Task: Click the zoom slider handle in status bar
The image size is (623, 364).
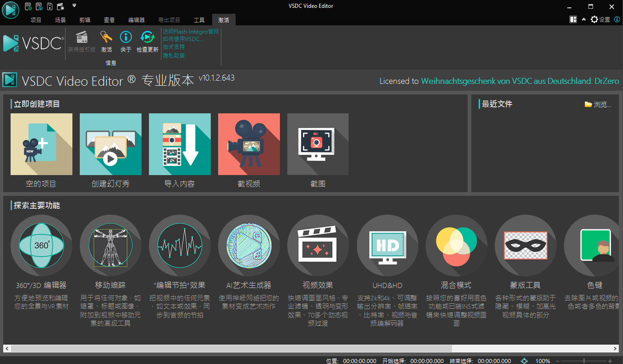Action: coord(584,361)
